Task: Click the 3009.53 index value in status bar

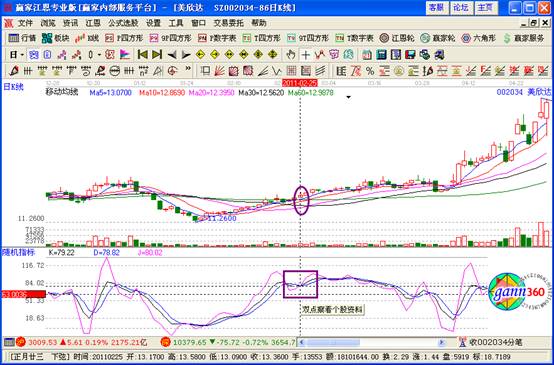Action: 42,342
